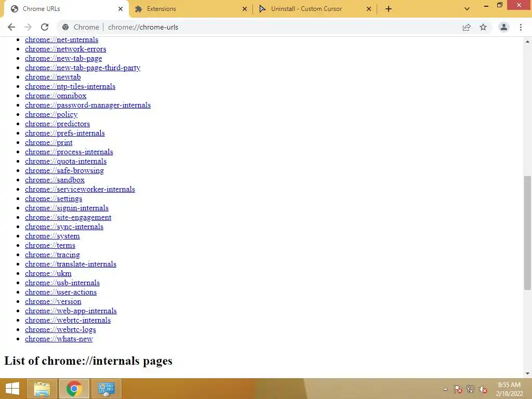Show hidden system tray icons

[x=445, y=389]
